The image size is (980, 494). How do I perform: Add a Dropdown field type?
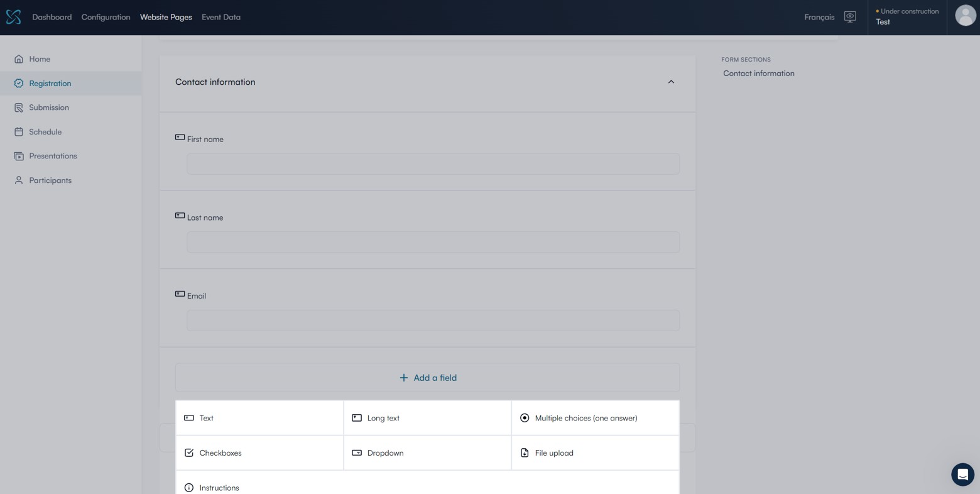click(427, 453)
